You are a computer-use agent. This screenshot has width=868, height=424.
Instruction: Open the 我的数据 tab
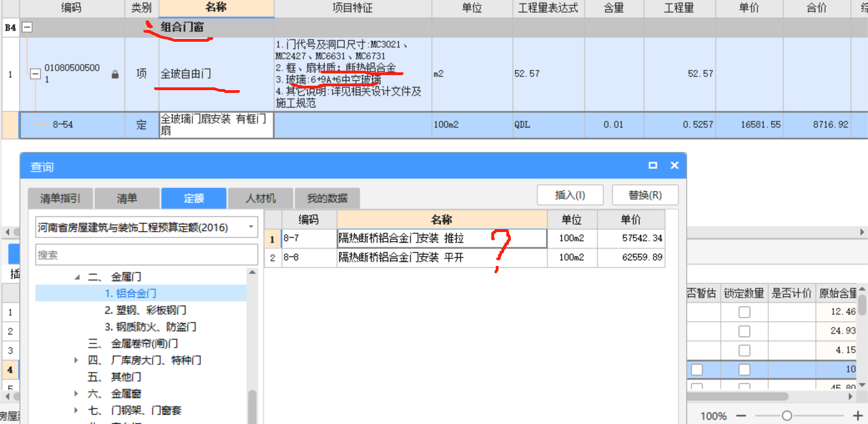pos(327,198)
